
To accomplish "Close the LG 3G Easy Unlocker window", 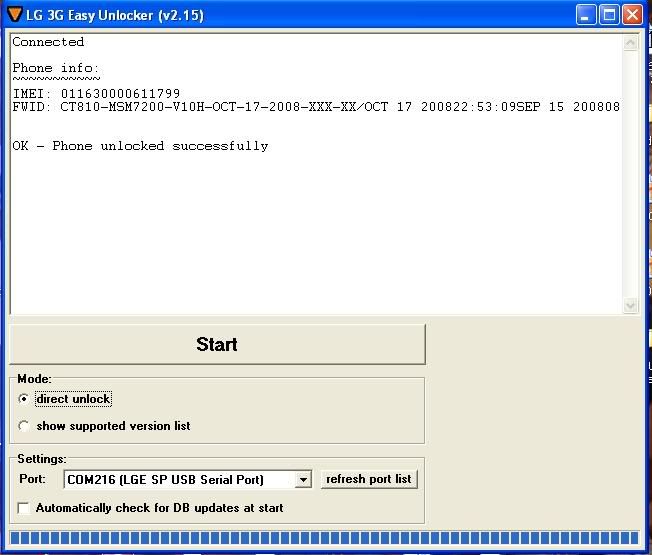I will pos(632,15).
